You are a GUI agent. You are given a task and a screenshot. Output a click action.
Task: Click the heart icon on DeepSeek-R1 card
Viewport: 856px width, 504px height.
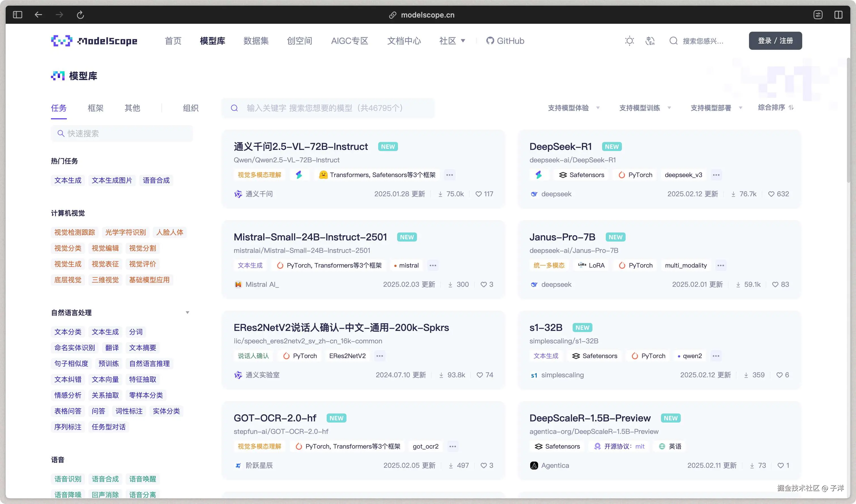pos(771,194)
